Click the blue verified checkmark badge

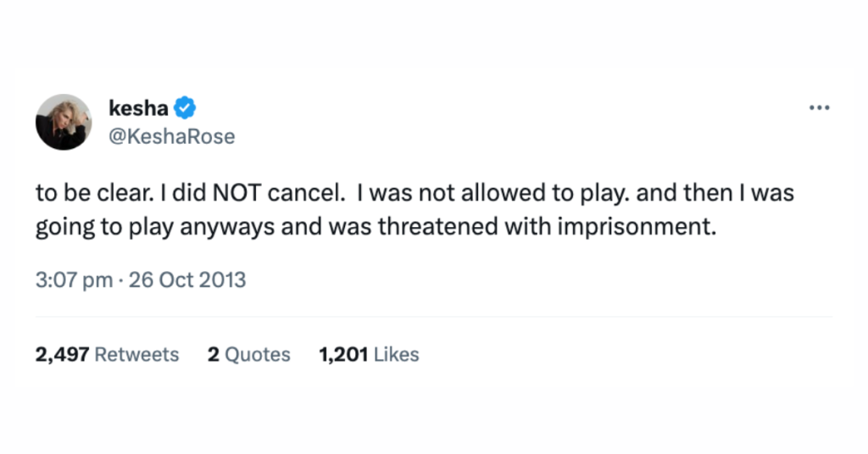tap(186, 108)
